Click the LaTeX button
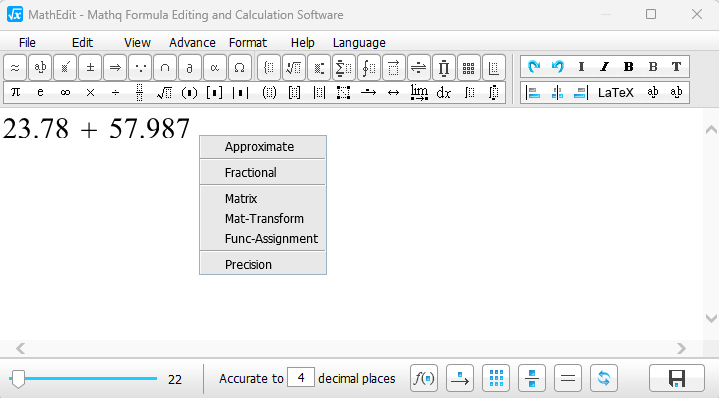 pyautogui.click(x=616, y=93)
